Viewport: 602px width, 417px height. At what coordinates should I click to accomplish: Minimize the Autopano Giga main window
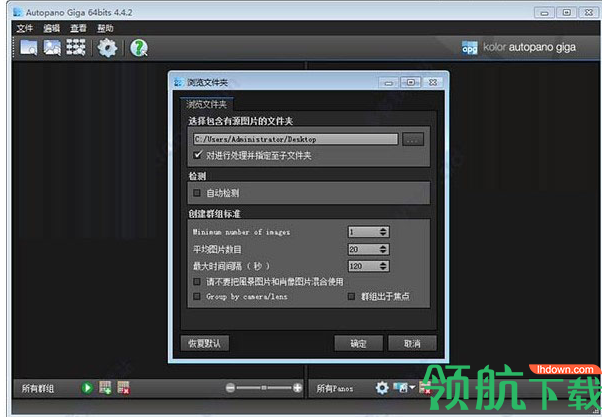(x=544, y=13)
